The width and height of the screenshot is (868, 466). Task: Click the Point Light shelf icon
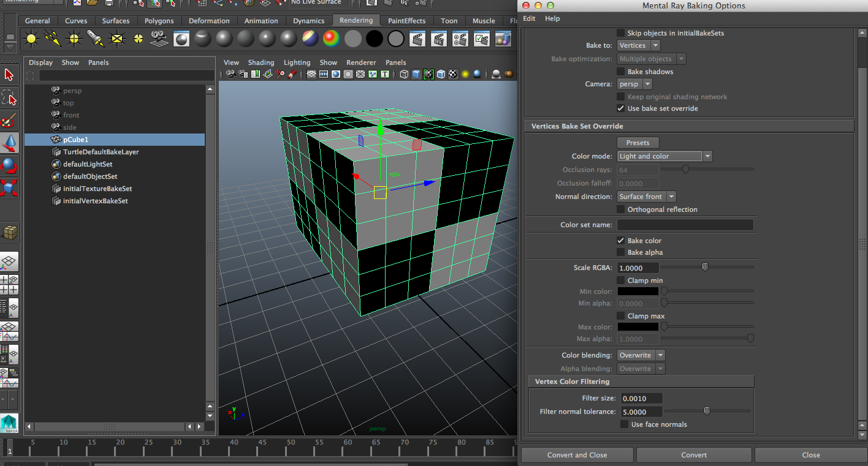tap(74, 39)
